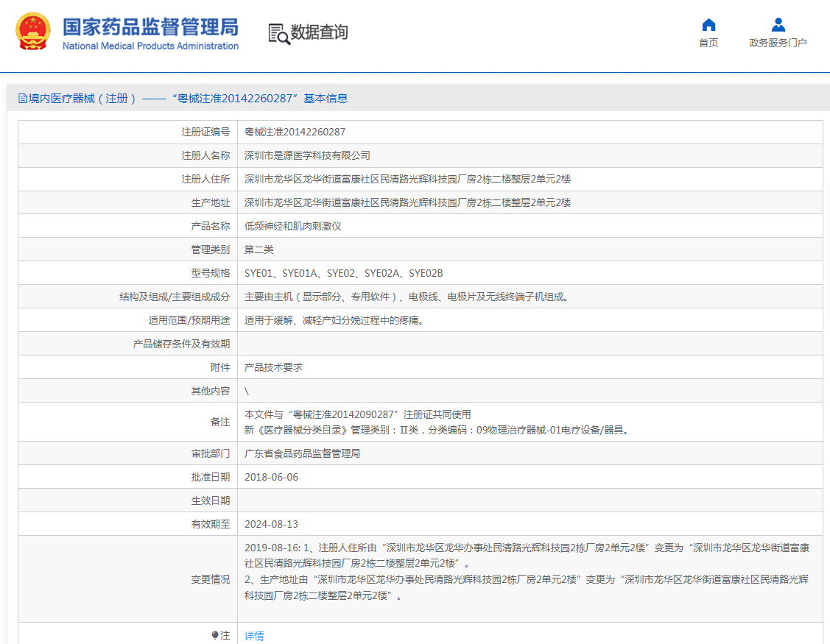Open the 政务服务门户 link text
This screenshot has width=830, height=644.
(778, 43)
